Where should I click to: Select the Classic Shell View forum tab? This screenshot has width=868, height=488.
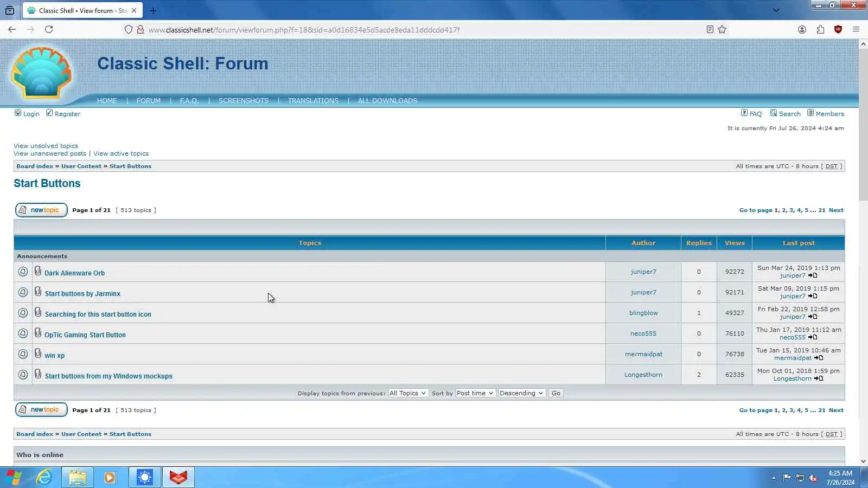pyautogui.click(x=82, y=10)
